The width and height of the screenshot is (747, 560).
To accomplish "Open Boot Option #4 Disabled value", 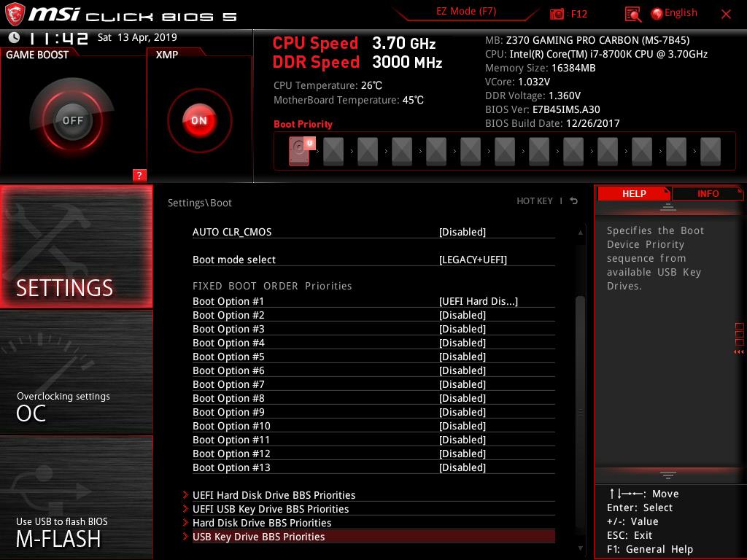I will pos(462,343).
